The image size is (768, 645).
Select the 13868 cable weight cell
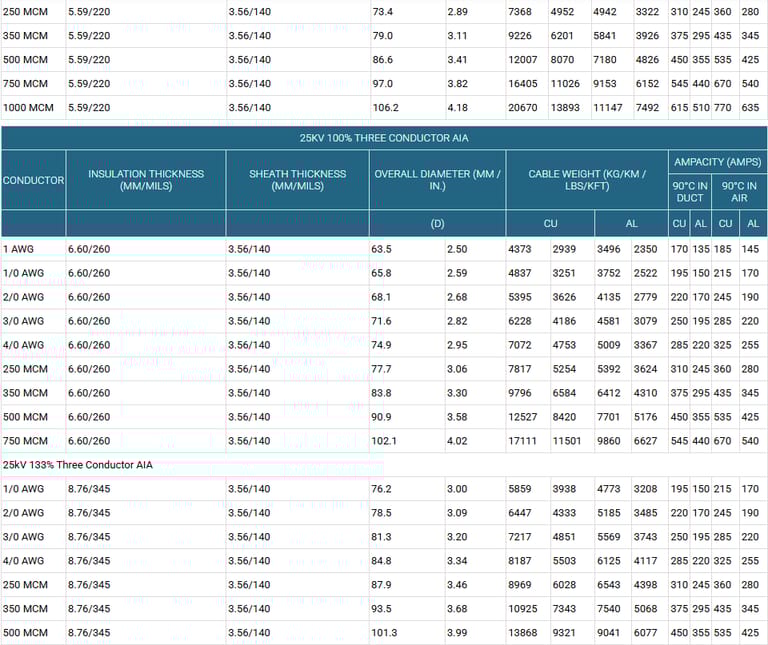pyautogui.click(x=524, y=633)
